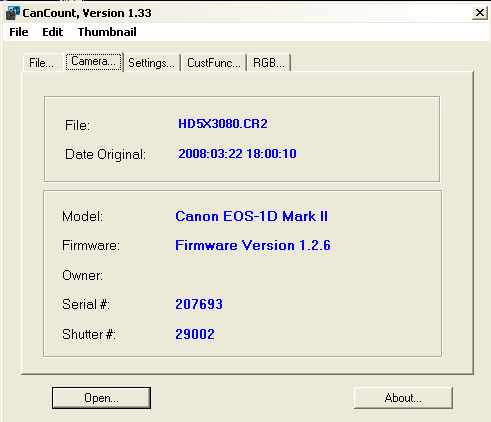Click the 'Owner:' label
This screenshot has height=422, width=491.
[83, 276]
